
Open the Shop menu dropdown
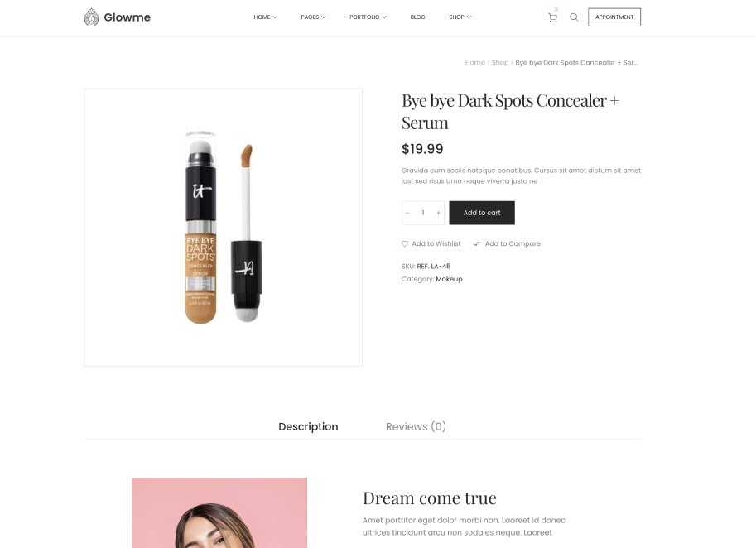460,17
